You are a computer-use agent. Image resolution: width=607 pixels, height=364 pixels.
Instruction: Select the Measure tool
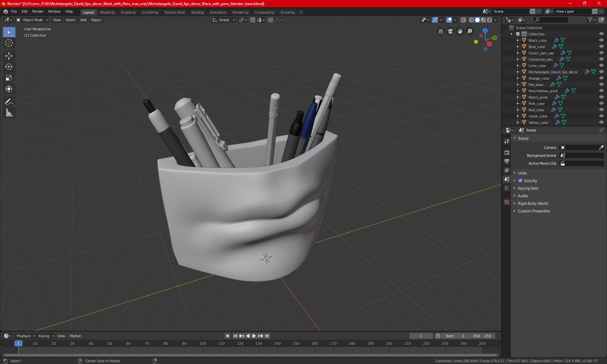click(9, 113)
